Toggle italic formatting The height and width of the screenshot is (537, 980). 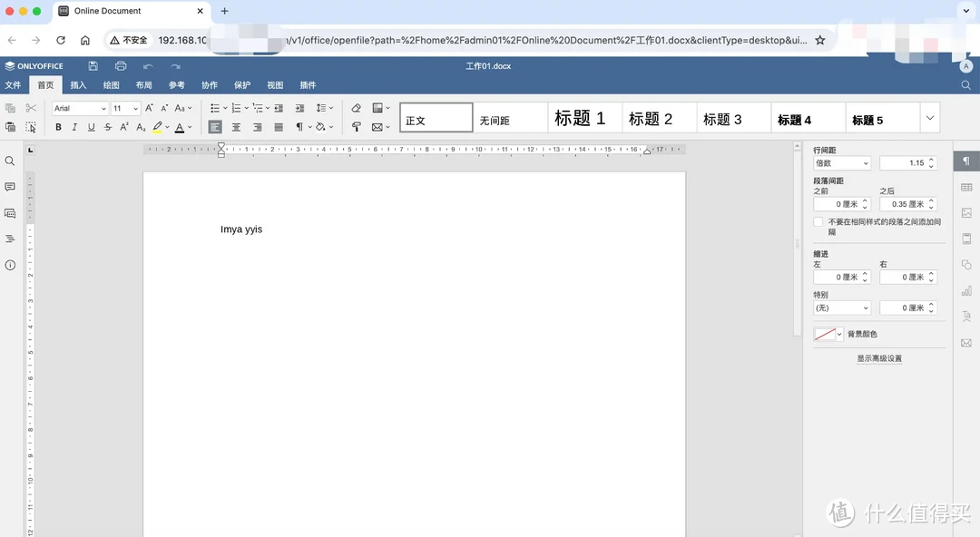tap(74, 127)
